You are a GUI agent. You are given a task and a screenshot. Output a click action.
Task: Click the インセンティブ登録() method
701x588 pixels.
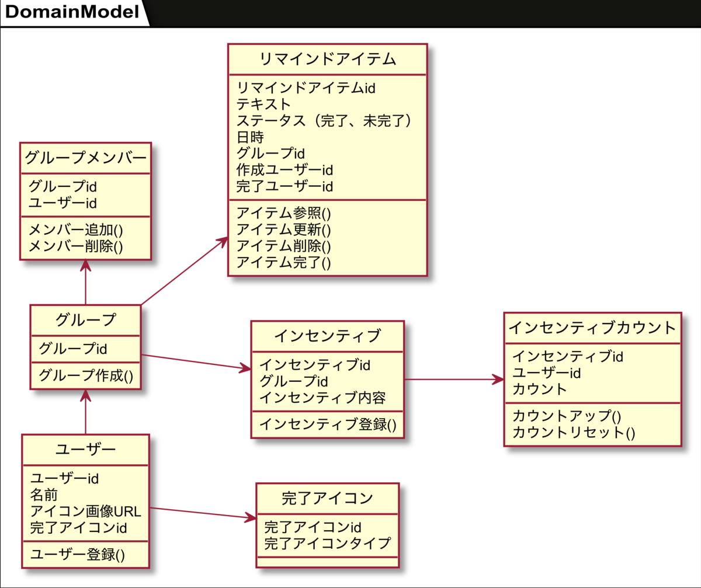328,424
